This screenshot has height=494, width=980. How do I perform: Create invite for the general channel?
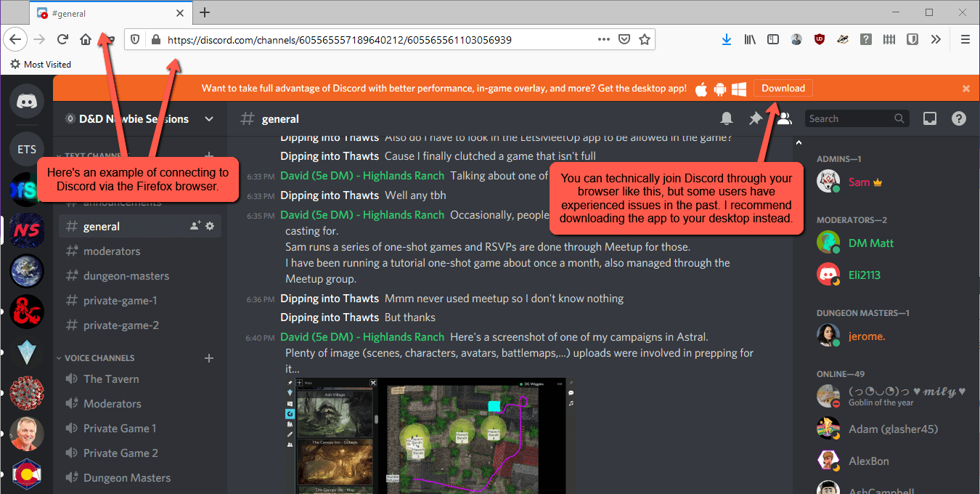tap(195, 226)
